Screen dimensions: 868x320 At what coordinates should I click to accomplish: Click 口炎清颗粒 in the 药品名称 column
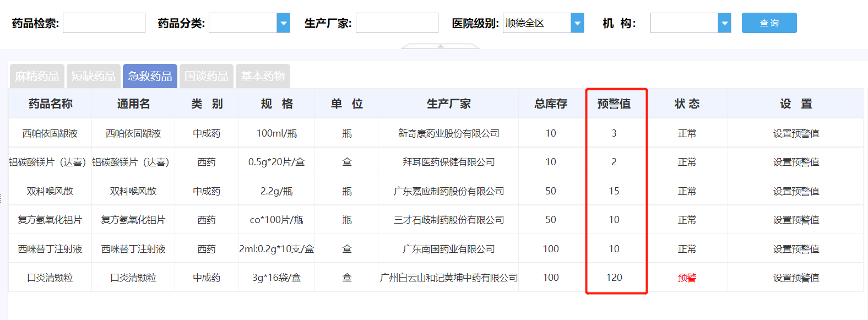pos(50,278)
